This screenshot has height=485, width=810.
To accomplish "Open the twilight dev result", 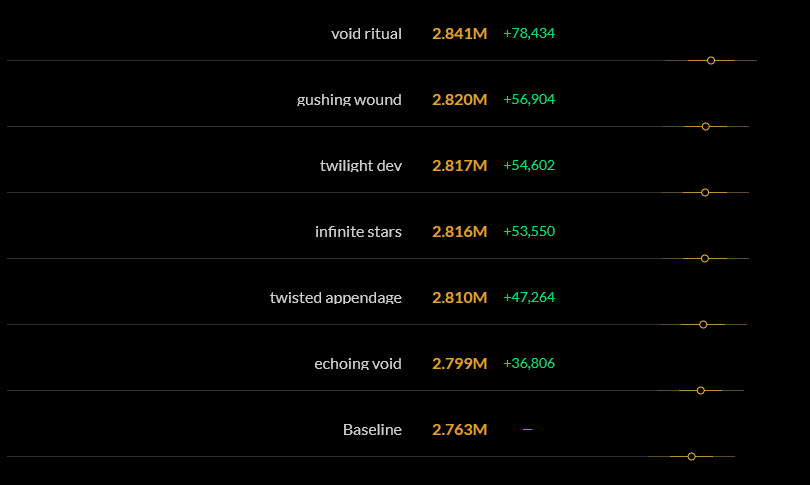I will point(361,166).
